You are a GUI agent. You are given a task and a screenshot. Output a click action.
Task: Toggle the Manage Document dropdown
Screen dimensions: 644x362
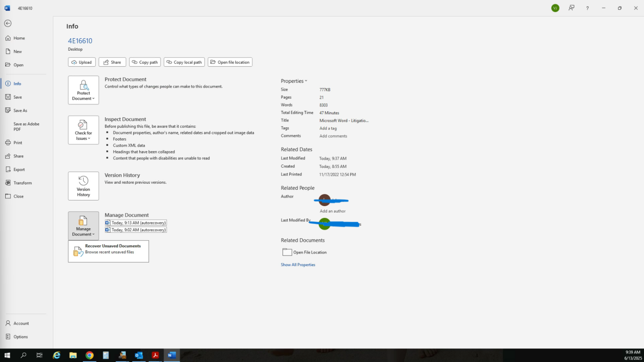83,226
